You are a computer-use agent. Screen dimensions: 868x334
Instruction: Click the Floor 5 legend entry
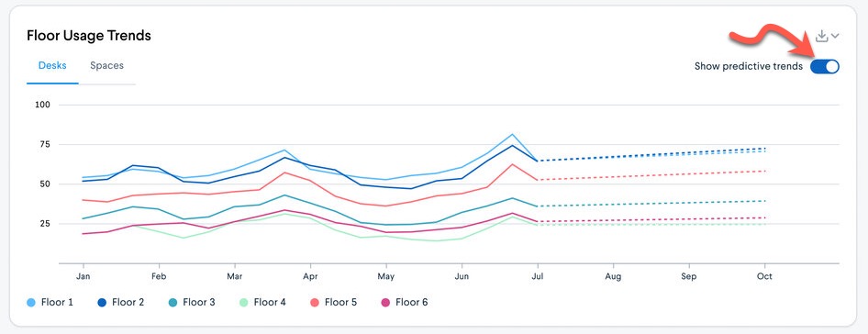click(334, 303)
